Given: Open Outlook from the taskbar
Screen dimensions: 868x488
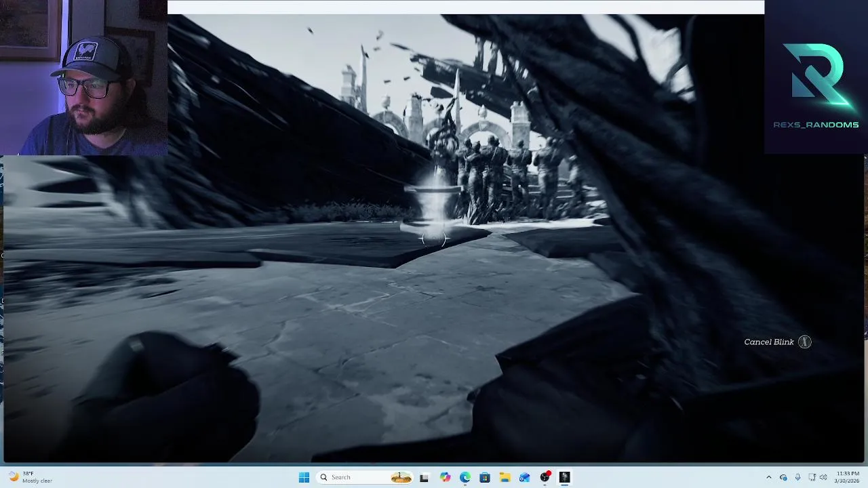Looking at the screenshot, I should click(524, 477).
